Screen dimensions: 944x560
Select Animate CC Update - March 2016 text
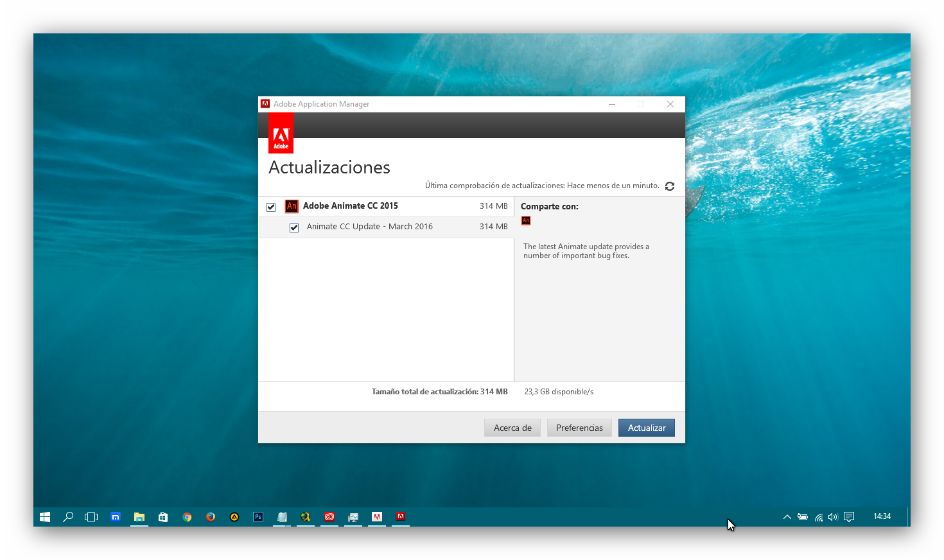pyautogui.click(x=370, y=226)
